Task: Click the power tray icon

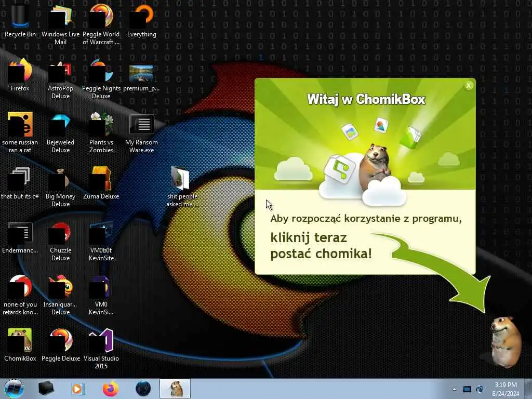Action: (480, 389)
